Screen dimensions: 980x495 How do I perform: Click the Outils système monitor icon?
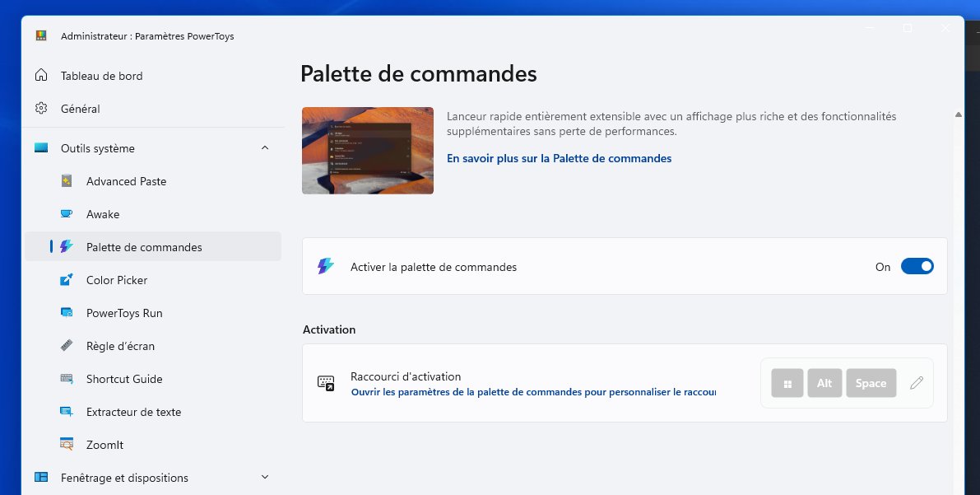pyautogui.click(x=41, y=148)
